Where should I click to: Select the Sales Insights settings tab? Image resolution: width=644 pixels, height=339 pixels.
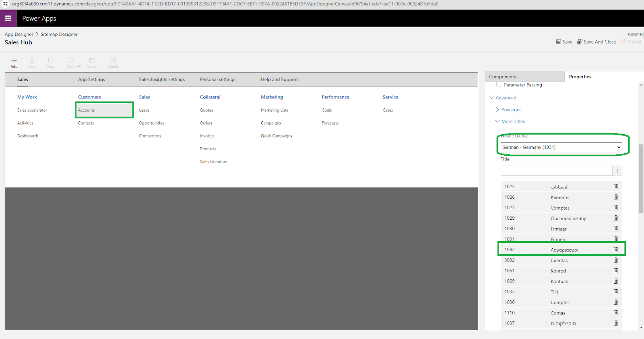[x=162, y=79]
